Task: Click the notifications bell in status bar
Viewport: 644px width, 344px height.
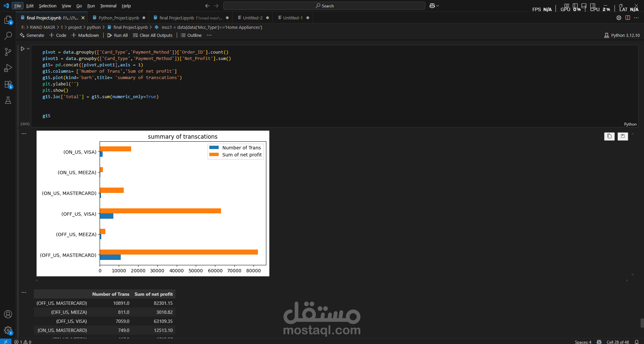Action: [x=637, y=342]
